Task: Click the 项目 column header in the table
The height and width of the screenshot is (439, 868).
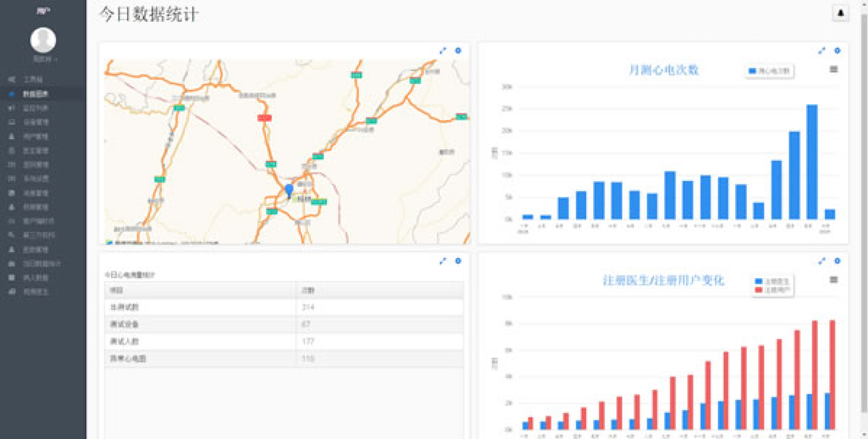Action: (x=200, y=290)
